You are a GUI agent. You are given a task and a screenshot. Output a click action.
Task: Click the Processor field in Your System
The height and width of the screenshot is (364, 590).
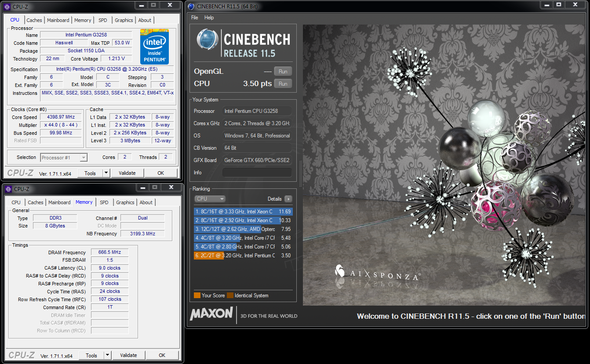pyautogui.click(x=257, y=111)
